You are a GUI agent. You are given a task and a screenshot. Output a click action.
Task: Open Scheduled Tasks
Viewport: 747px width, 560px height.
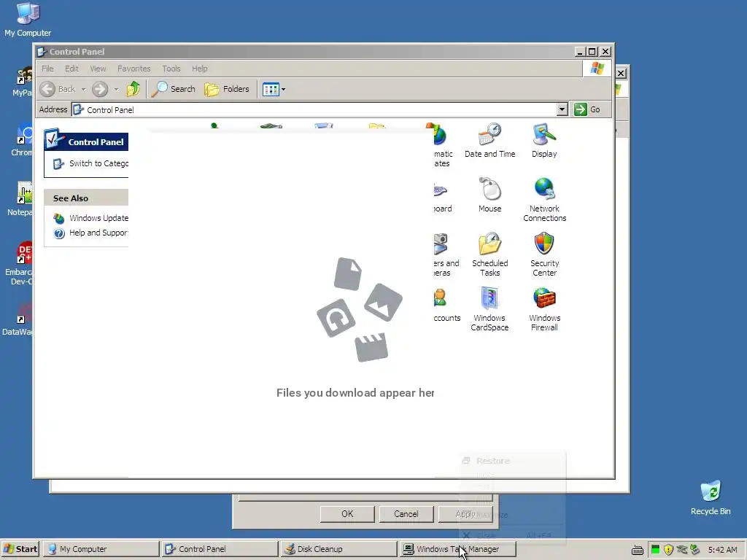pyautogui.click(x=489, y=254)
